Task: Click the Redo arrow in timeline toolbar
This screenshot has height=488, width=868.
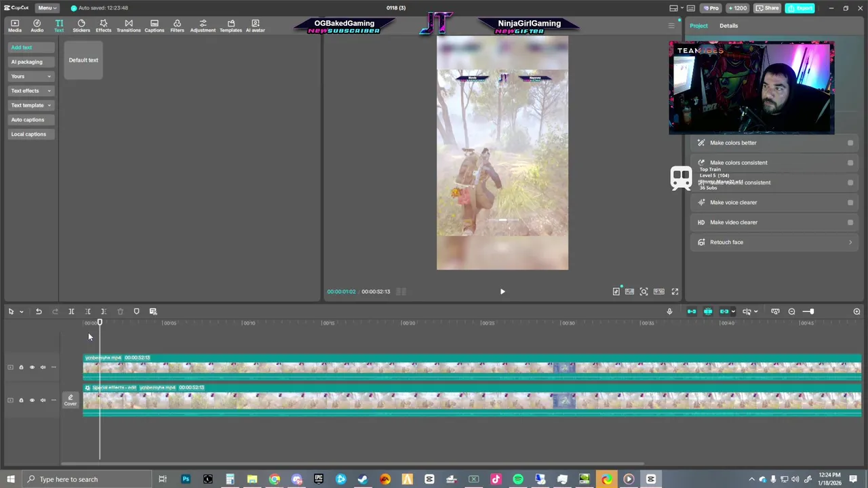Action: pyautogui.click(x=55, y=311)
